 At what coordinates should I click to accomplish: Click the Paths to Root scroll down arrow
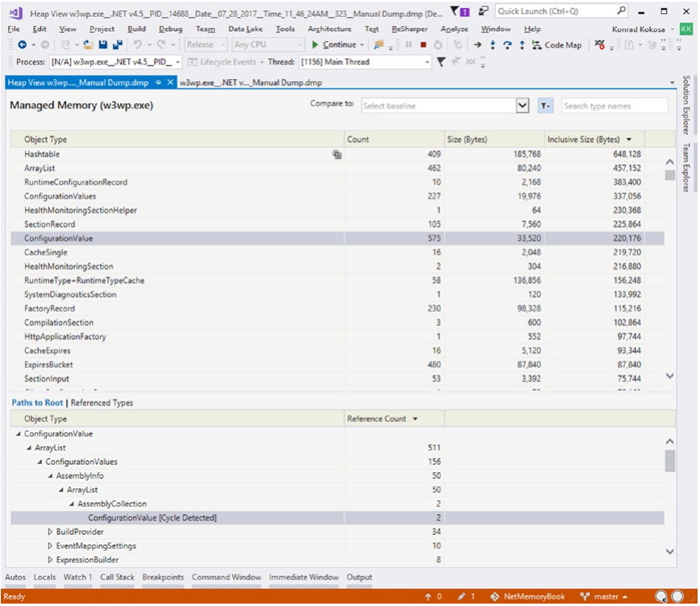click(669, 551)
